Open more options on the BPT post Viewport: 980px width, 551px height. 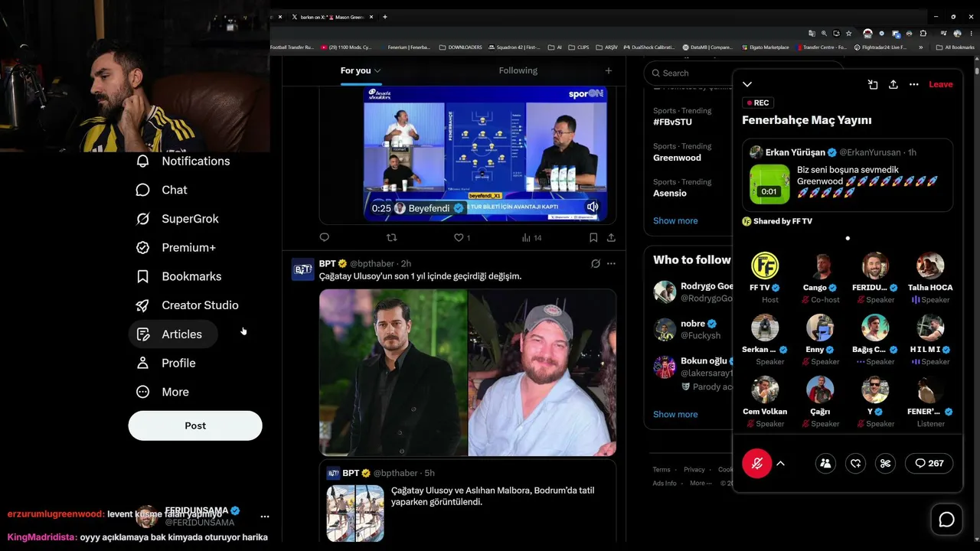coord(611,264)
